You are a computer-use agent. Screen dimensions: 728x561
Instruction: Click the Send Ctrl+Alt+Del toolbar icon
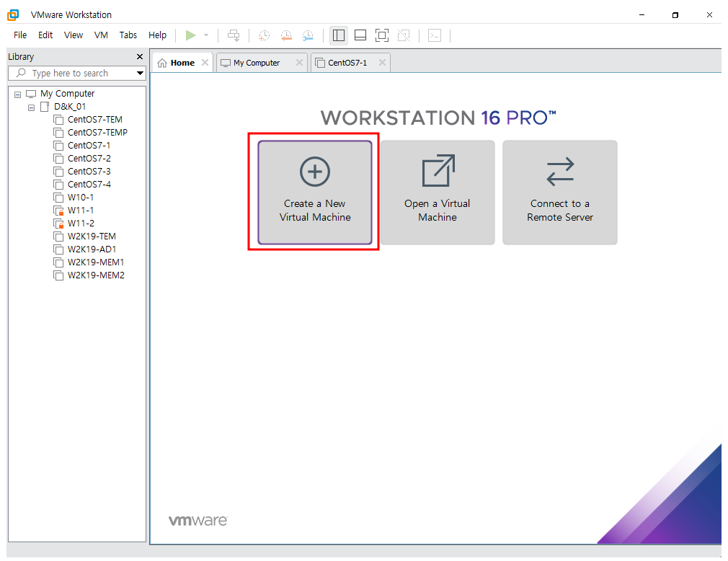coord(234,35)
